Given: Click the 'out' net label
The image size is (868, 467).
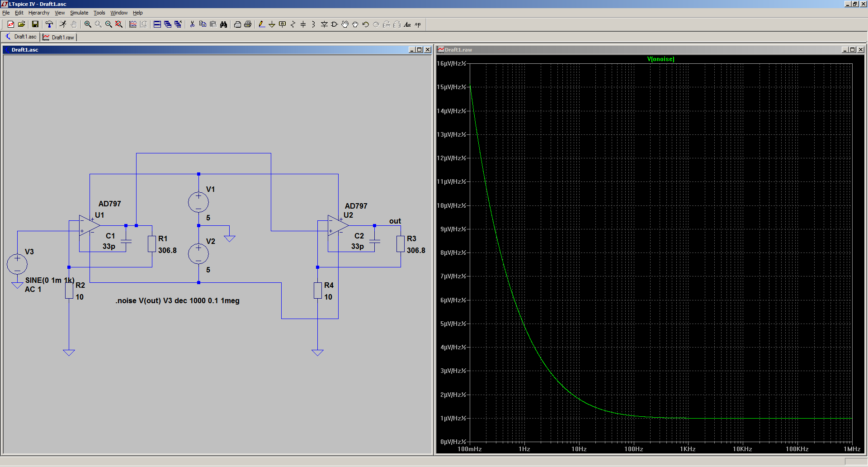Looking at the screenshot, I should (395, 221).
